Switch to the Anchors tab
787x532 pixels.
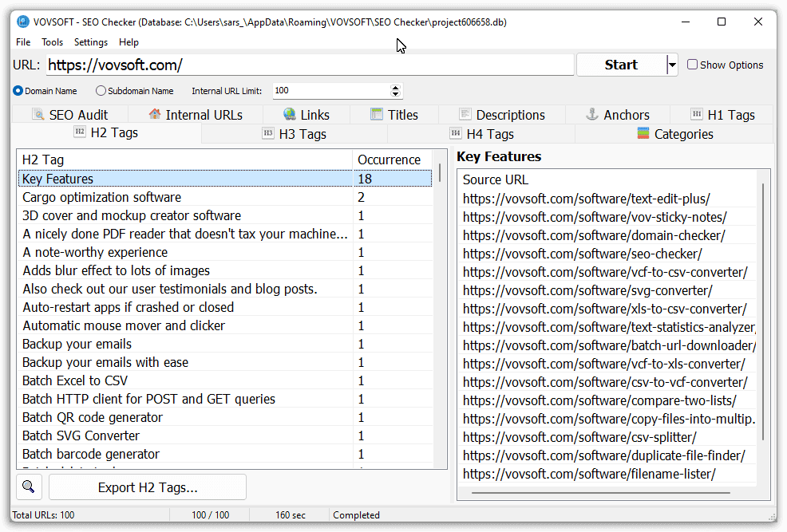pyautogui.click(x=618, y=115)
